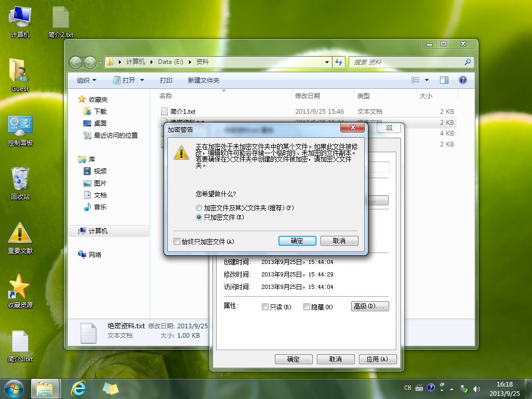Click the search magnifier icon
532x399 pixels.
tap(468, 62)
